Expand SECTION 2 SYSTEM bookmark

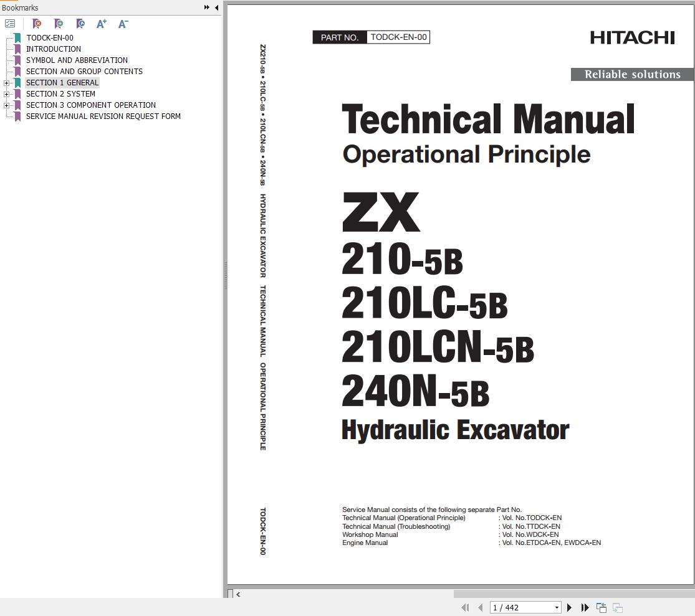pos(6,94)
